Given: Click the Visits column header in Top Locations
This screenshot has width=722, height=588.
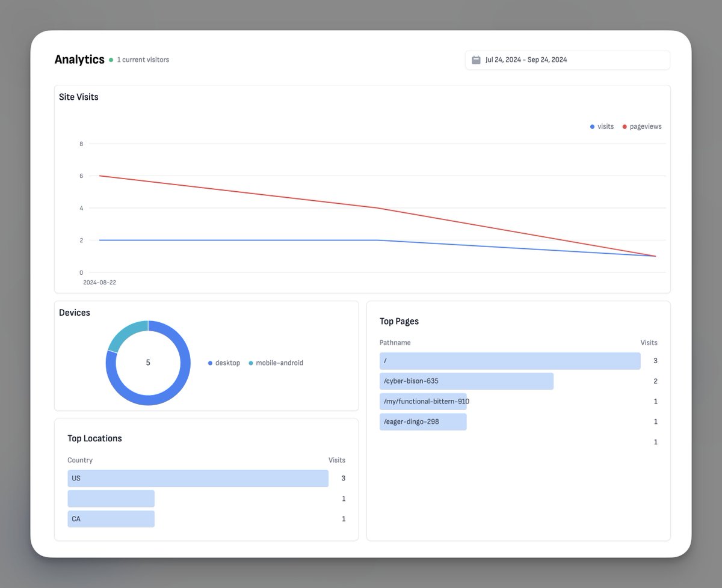Looking at the screenshot, I should [x=337, y=461].
